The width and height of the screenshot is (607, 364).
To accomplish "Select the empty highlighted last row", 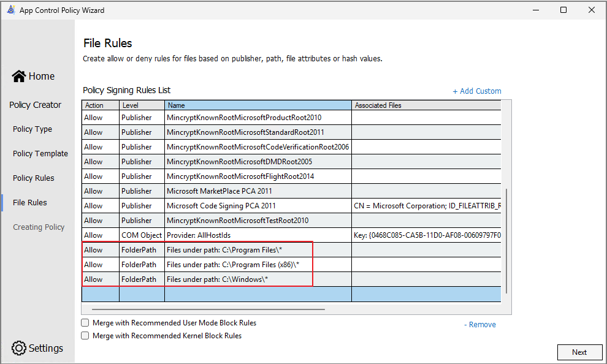I will pyautogui.click(x=291, y=294).
